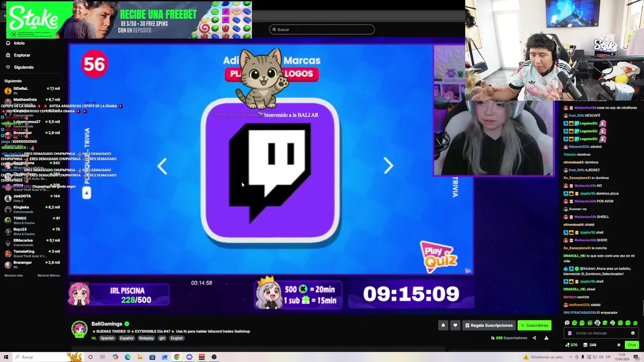Click the share stream icon
This screenshot has width=644, height=362.
click(x=534, y=338)
